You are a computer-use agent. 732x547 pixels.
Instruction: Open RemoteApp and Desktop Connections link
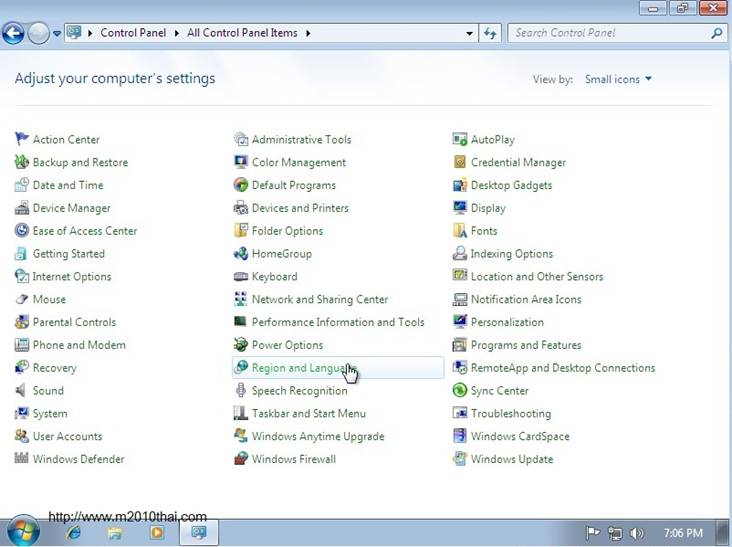[x=563, y=368]
